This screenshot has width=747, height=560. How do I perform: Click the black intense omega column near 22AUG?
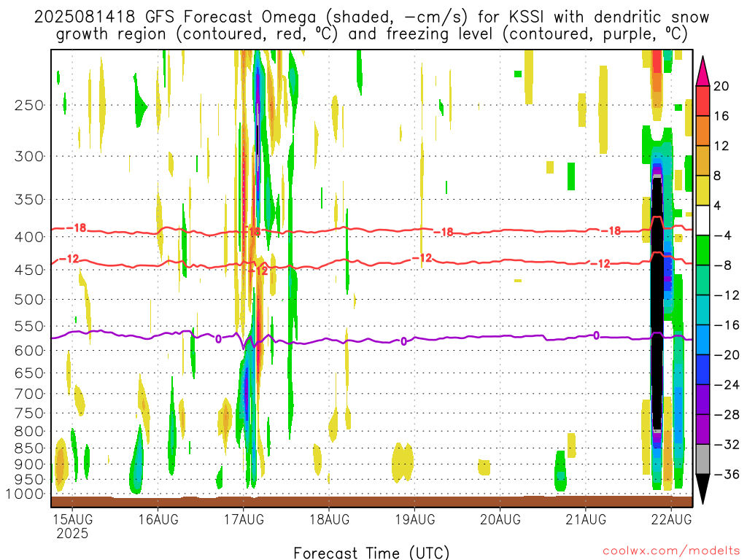coord(657,305)
